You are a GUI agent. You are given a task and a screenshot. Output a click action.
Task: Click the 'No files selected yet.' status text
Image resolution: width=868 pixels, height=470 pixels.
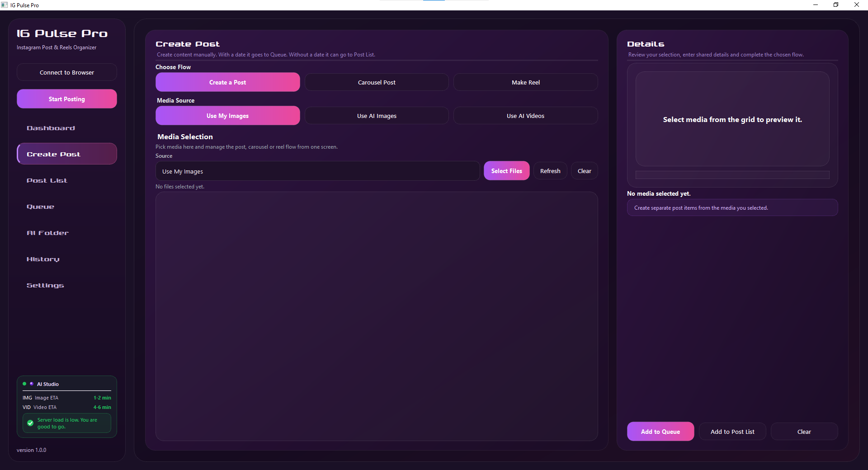click(180, 187)
